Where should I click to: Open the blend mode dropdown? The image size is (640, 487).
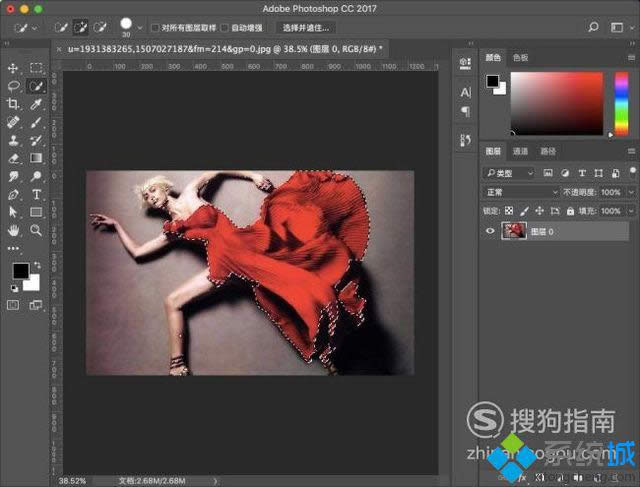pyautogui.click(x=521, y=192)
